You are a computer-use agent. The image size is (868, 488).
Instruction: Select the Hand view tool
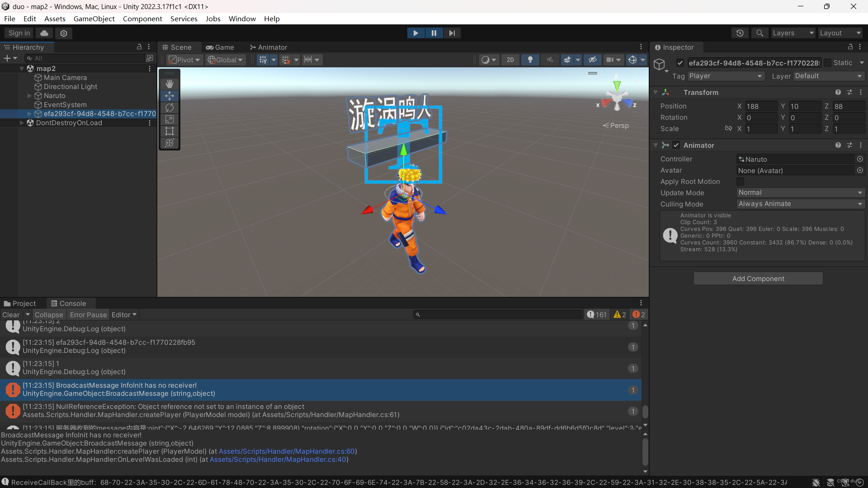coord(170,84)
